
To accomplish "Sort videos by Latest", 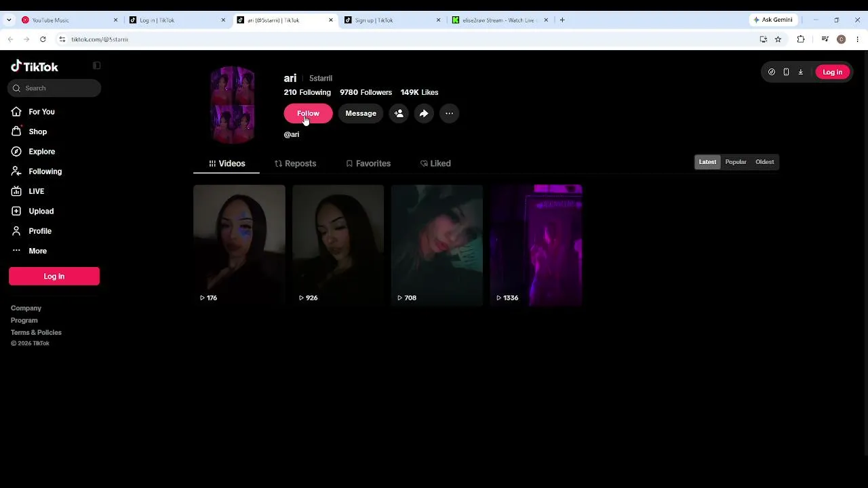I will click(707, 162).
